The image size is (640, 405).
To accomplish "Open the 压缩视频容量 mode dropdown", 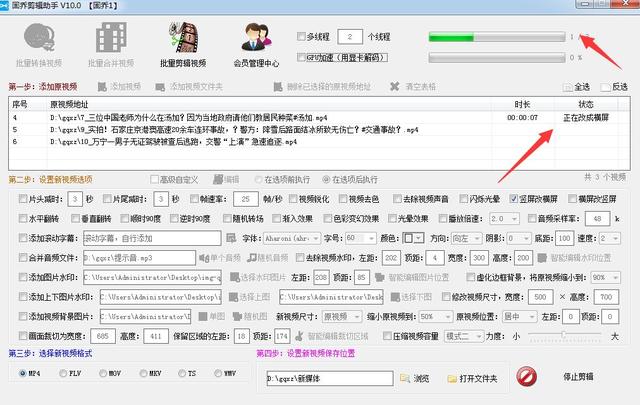I will [464, 336].
